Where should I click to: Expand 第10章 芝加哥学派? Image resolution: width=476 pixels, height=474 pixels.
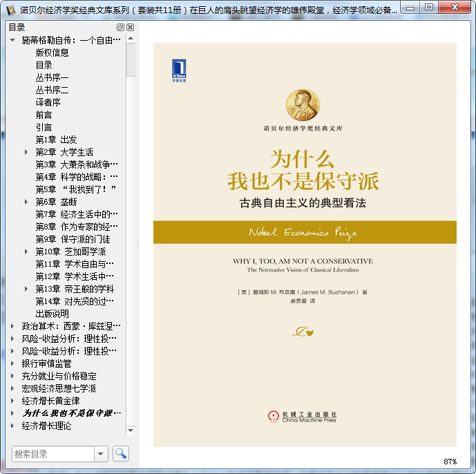coord(26,252)
